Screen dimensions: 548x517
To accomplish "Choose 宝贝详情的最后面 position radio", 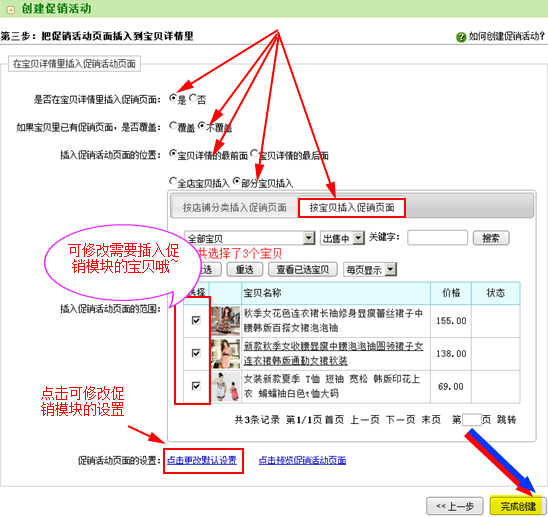I will [x=254, y=153].
